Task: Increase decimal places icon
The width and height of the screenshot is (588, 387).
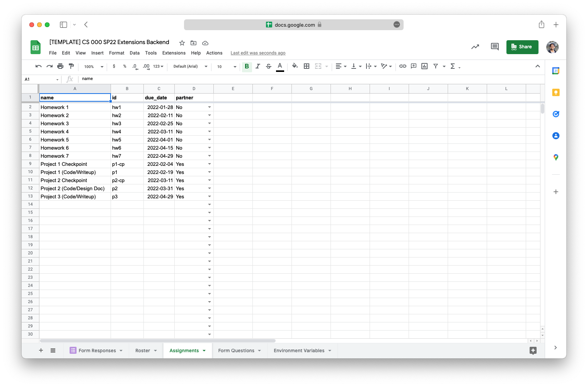Action: click(x=146, y=66)
